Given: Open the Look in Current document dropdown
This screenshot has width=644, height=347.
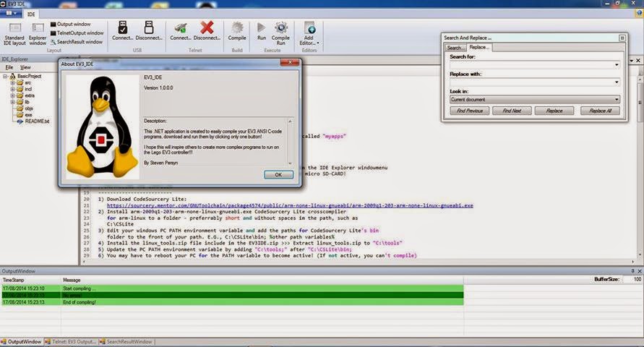Looking at the screenshot, I should [535, 99].
